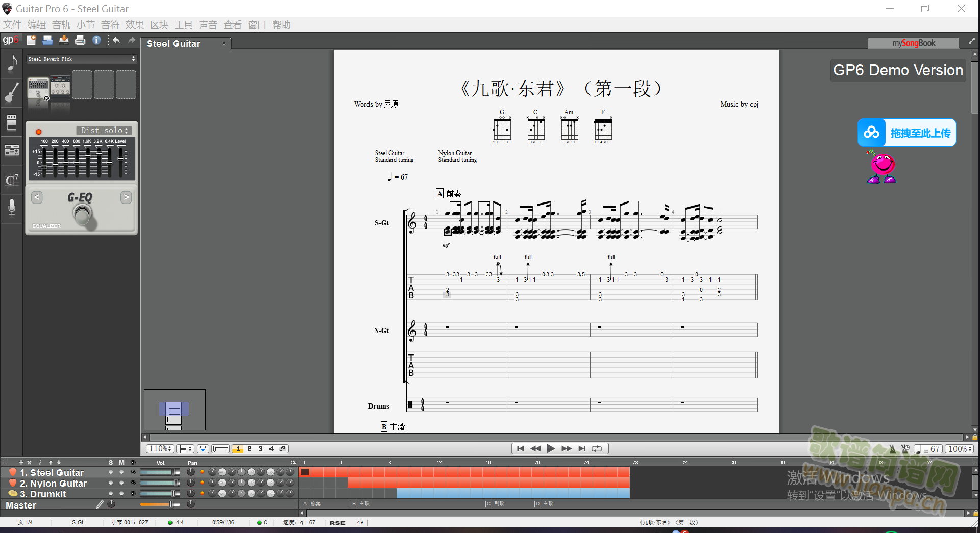The image size is (980, 533).
Task: Move the track up with the arrow icon
Action: coord(51,463)
